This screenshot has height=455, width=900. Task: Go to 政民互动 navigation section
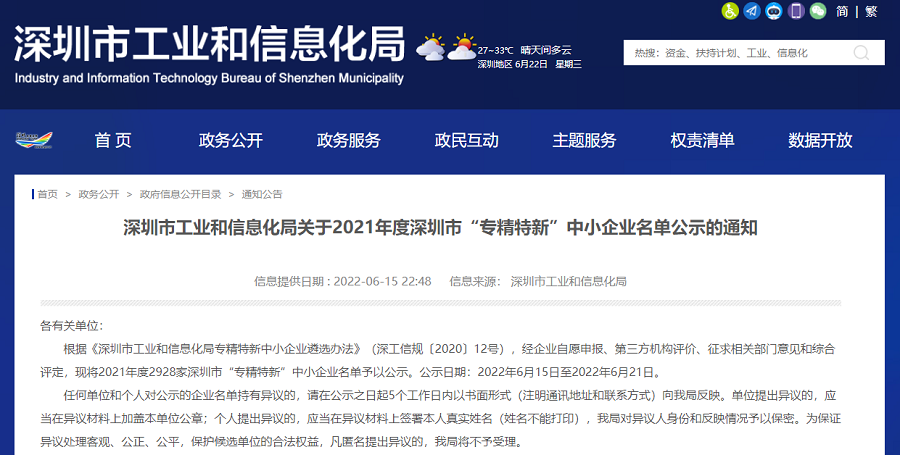pos(466,141)
